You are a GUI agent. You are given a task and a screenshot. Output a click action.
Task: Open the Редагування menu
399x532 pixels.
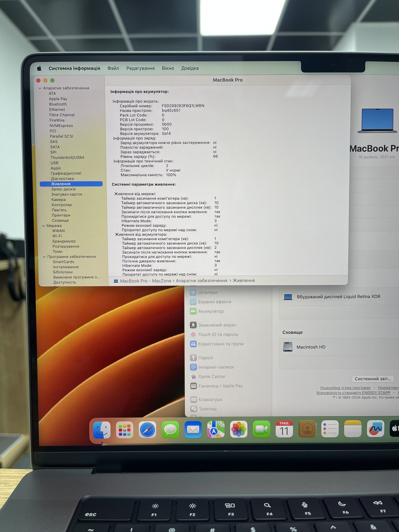click(x=140, y=68)
